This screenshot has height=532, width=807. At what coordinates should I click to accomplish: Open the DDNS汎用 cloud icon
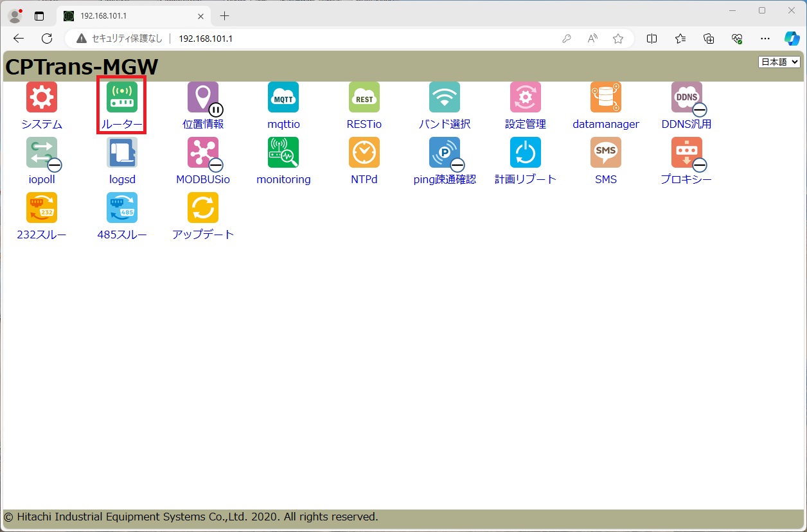click(x=687, y=97)
